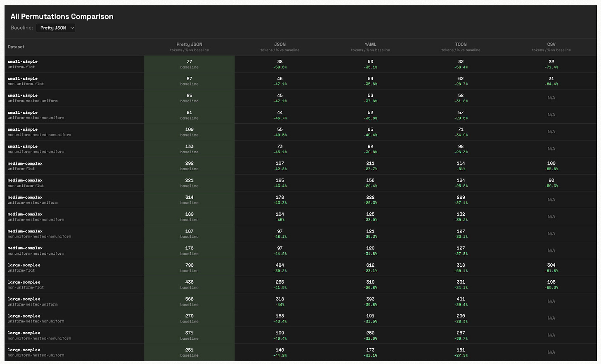The width and height of the screenshot is (601, 364).
Task: Click the YAML column header
Action: [x=370, y=47]
